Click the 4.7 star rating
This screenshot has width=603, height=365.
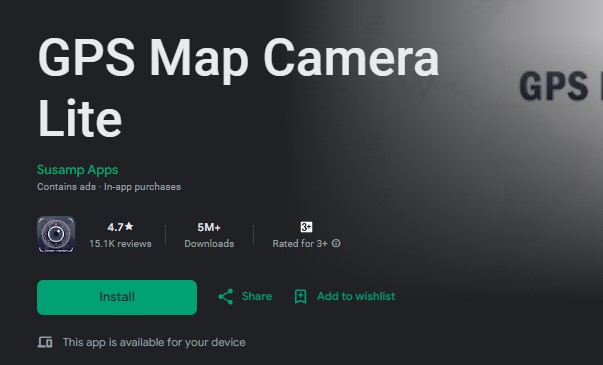click(x=120, y=227)
